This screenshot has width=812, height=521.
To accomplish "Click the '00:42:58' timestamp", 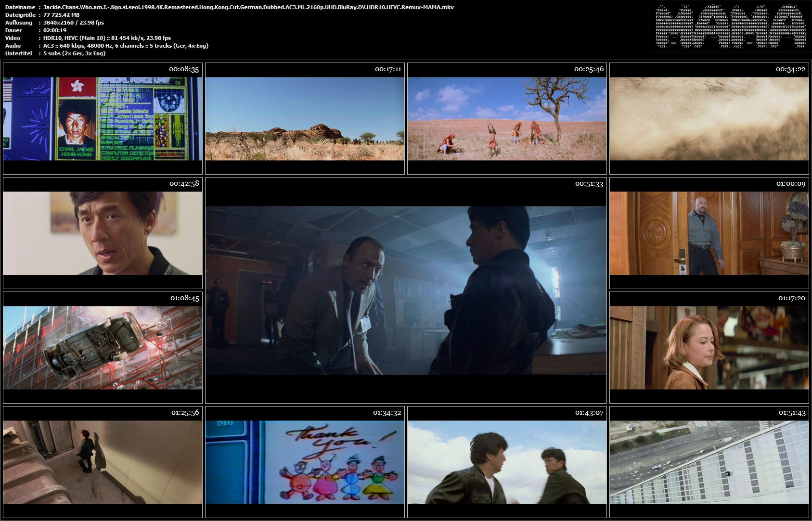I will 184,184.
